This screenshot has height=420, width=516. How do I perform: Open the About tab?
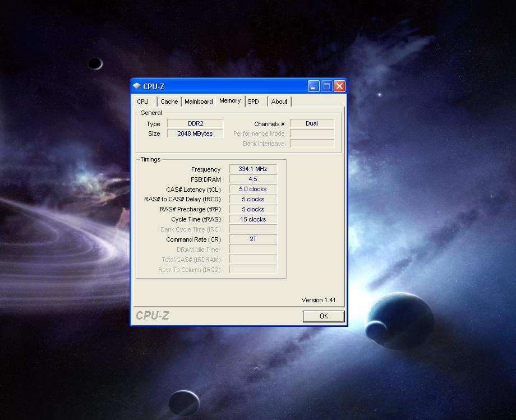point(279,101)
